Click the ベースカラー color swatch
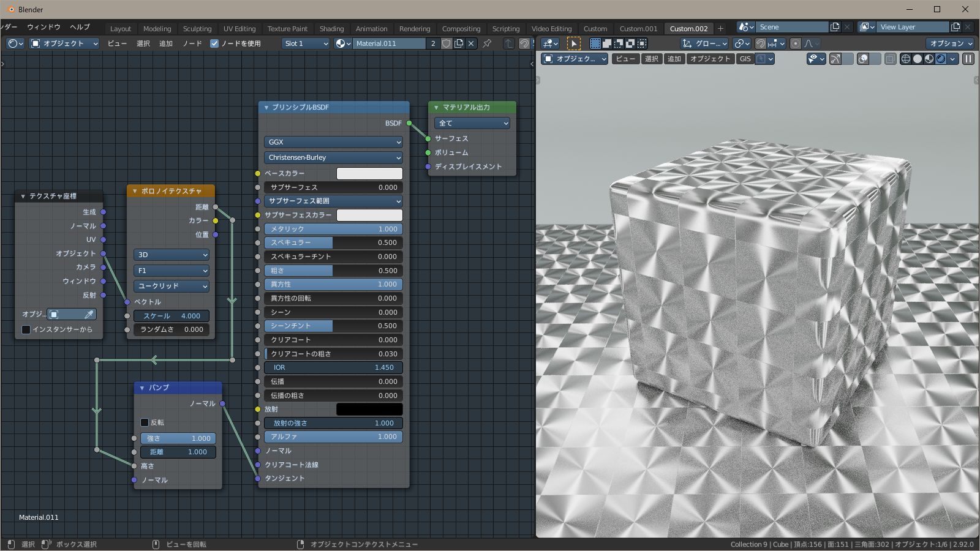 coord(369,173)
